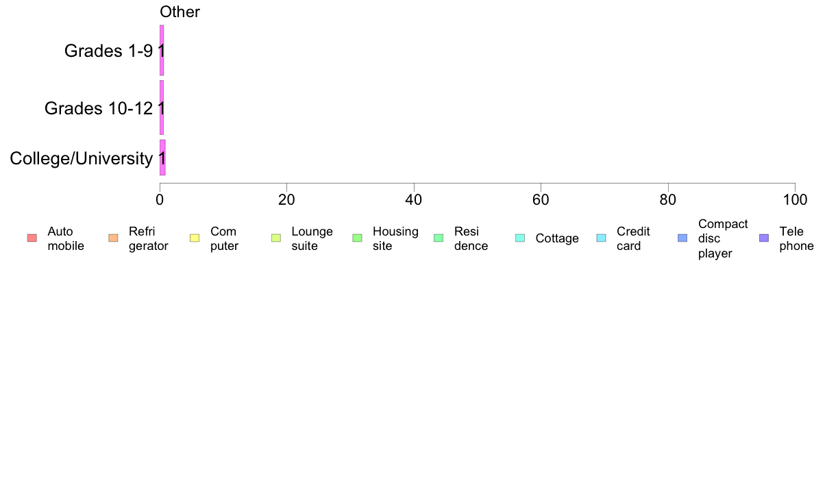The width and height of the screenshot is (814, 504).
Task: Click the Grades 1-9 axis label
Action: (108, 51)
